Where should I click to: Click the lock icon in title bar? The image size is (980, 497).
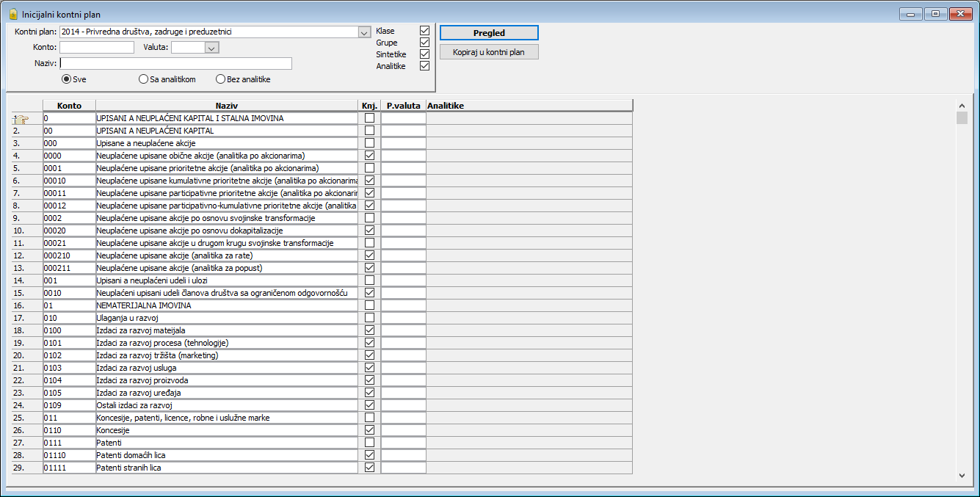pos(12,14)
